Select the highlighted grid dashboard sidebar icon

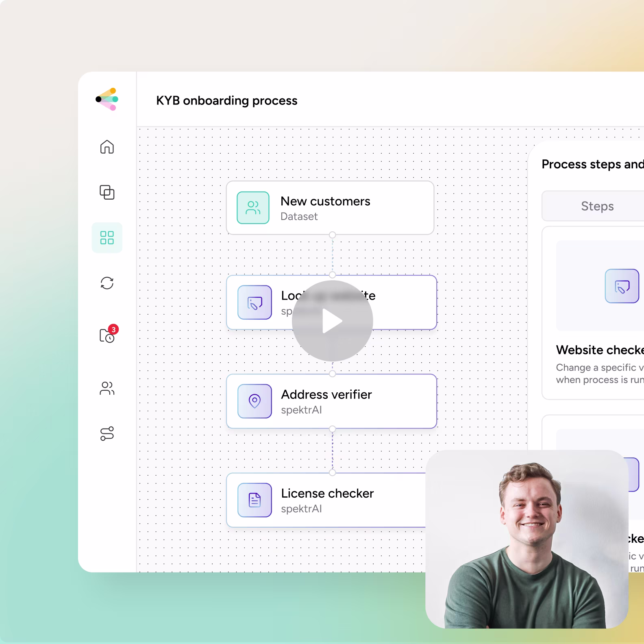coord(107,237)
